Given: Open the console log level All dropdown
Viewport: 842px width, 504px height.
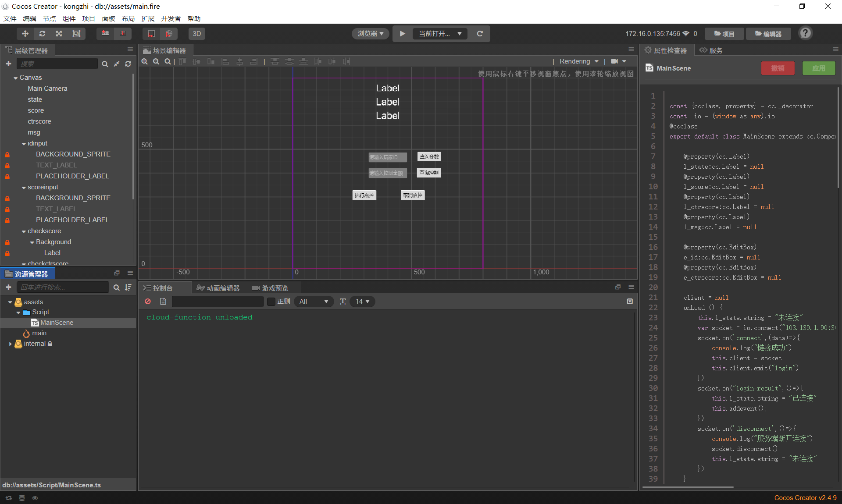Looking at the screenshot, I should click(x=314, y=302).
